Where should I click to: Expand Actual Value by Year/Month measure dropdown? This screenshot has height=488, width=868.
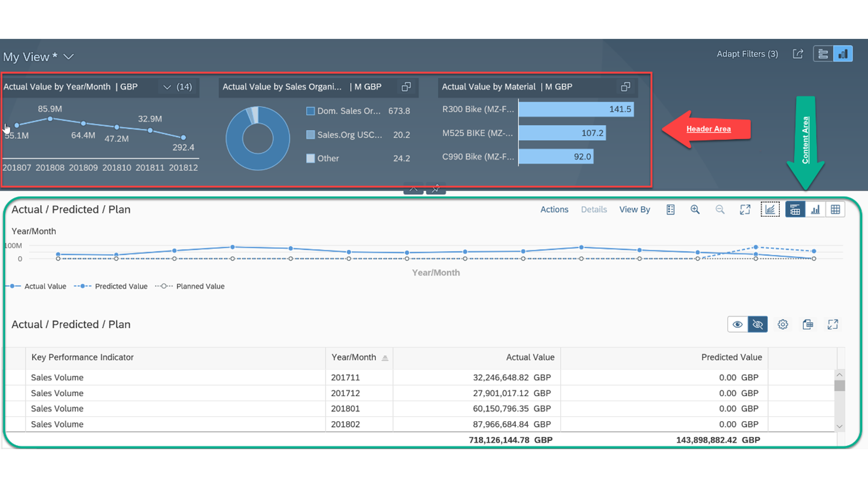(x=167, y=87)
